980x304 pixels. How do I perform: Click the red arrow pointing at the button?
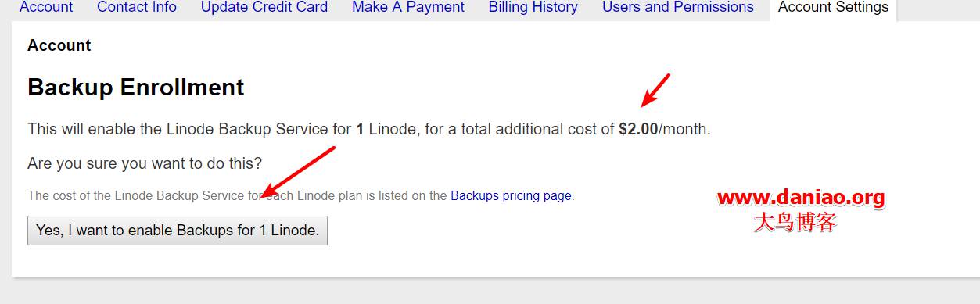point(297,172)
